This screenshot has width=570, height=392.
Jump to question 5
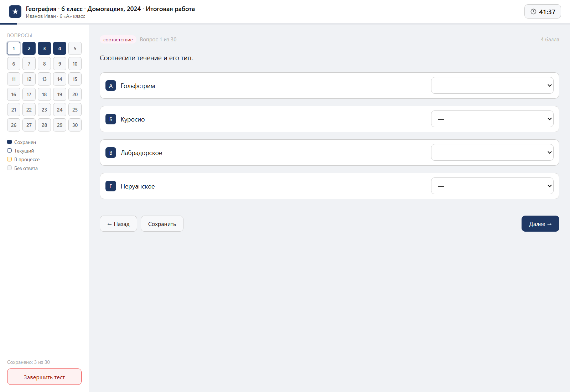(75, 48)
